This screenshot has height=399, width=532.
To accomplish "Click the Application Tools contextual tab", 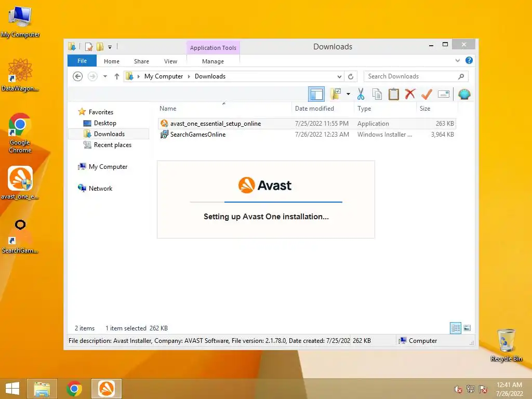I will coord(213,48).
